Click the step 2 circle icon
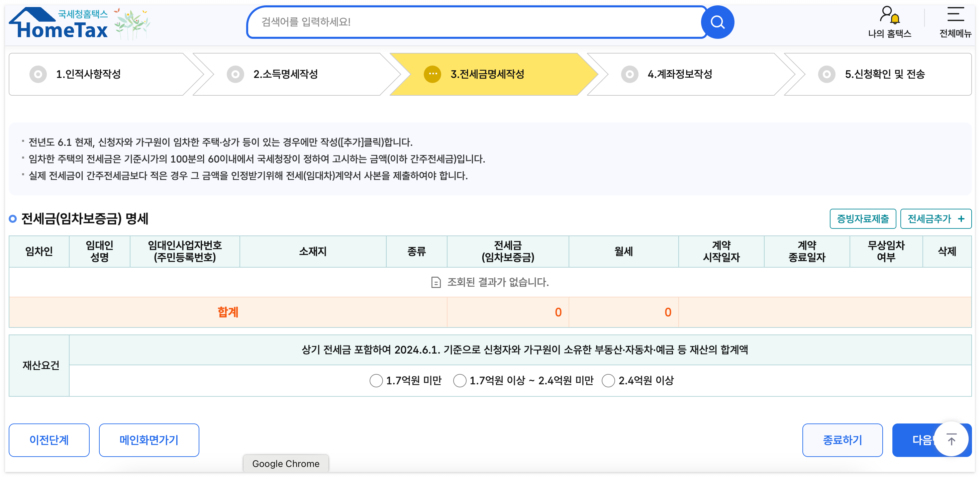 click(x=235, y=74)
